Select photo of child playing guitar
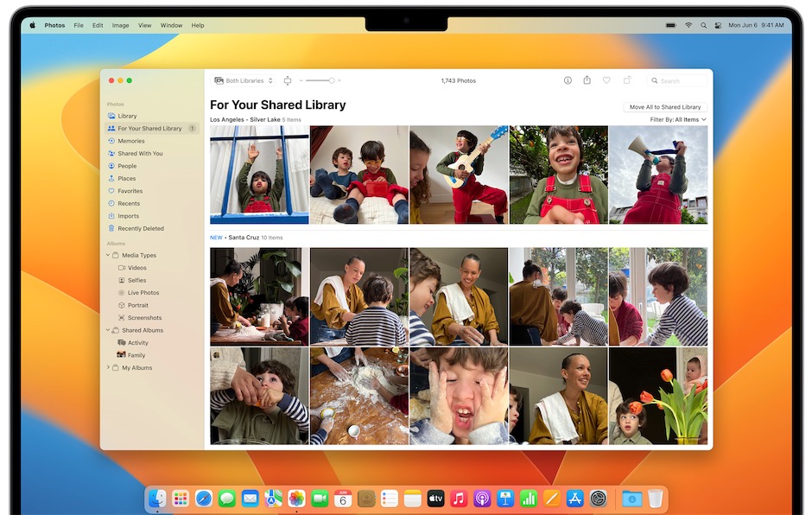Viewport: 812px width, 515px height. click(x=459, y=175)
